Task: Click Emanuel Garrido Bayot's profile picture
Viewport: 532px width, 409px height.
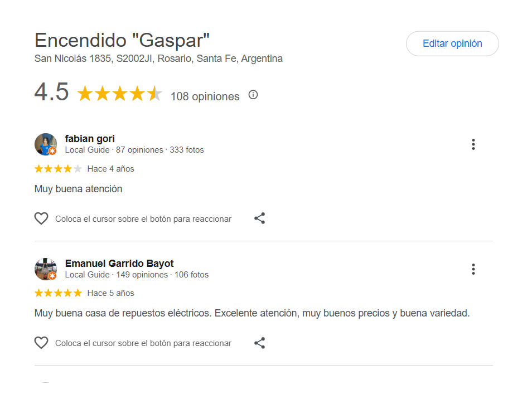Action: click(x=45, y=269)
